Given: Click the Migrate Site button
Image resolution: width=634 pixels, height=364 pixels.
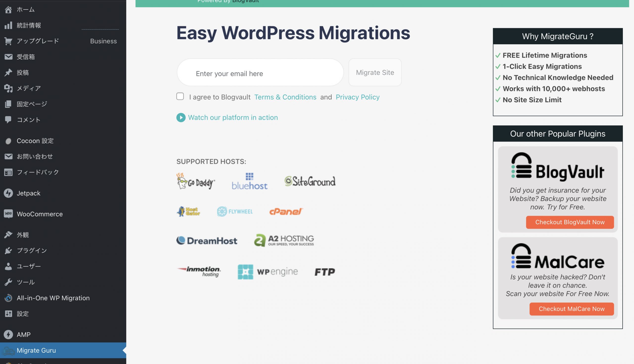Looking at the screenshot, I should pos(375,73).
